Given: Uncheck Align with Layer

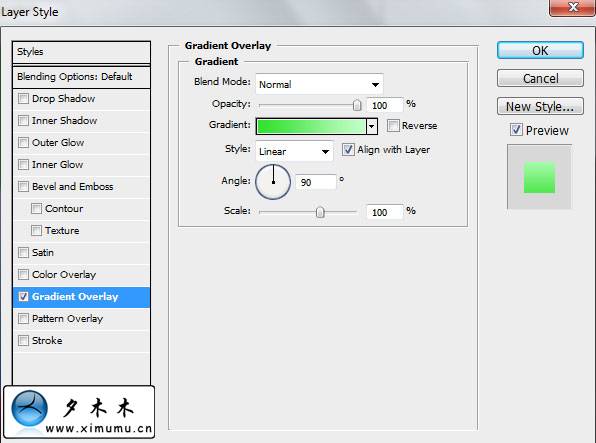Looking at the screenshot, I should (348, 149).
